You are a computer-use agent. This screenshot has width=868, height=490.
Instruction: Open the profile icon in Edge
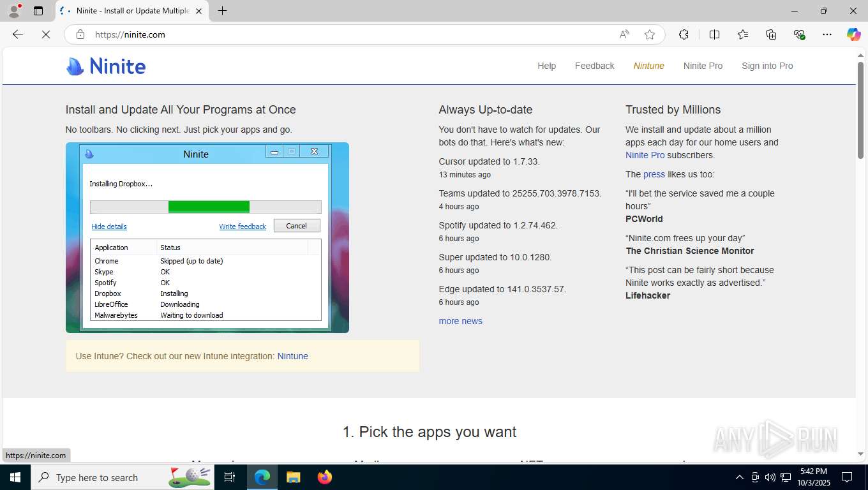(14, 11)
